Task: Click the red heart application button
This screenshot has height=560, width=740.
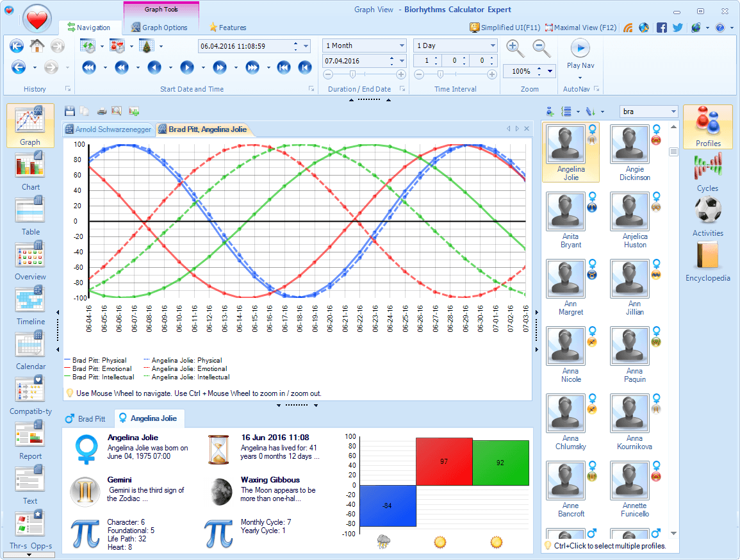Action: click(x=37, y=19)
